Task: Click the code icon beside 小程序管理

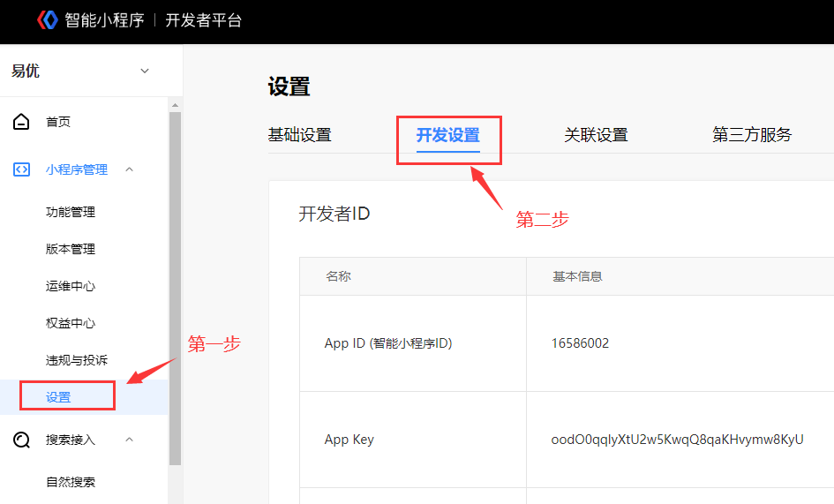Action: (x=21, y=169)
